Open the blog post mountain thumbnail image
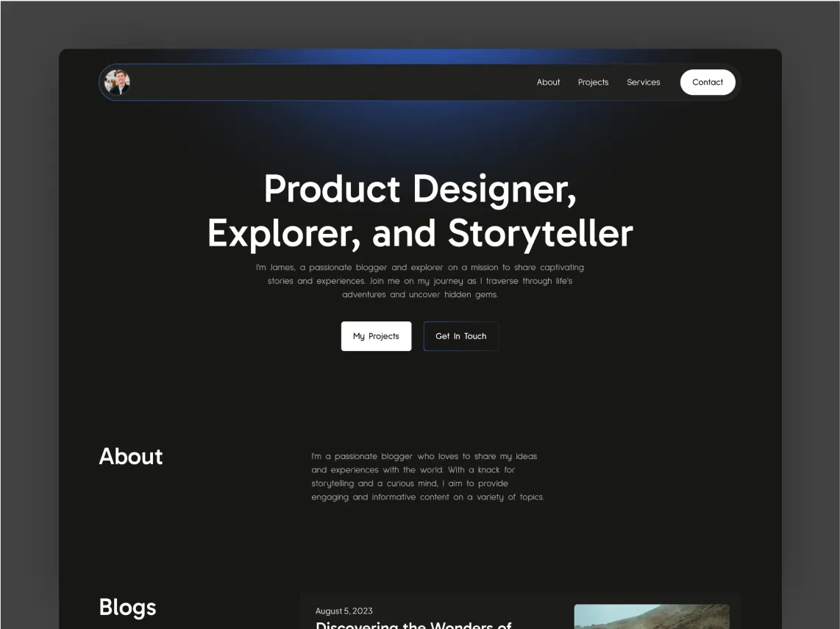Screen dimensions: 840x629 click(x=652, y=616)
